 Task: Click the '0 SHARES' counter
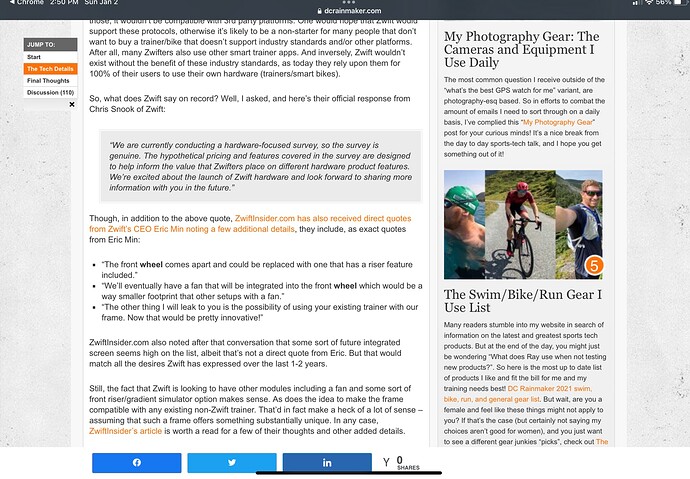pyautogui.click(x=407, y=463)
